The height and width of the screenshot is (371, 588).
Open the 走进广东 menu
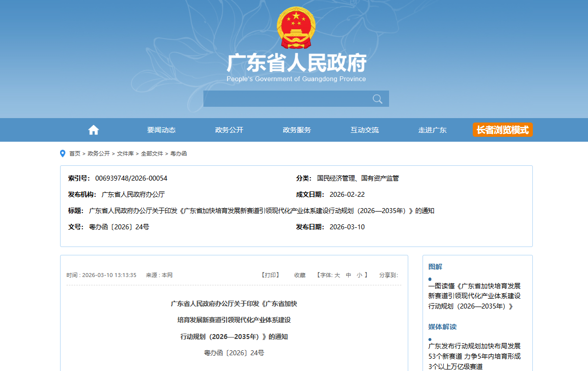click(x=432, y=129)
